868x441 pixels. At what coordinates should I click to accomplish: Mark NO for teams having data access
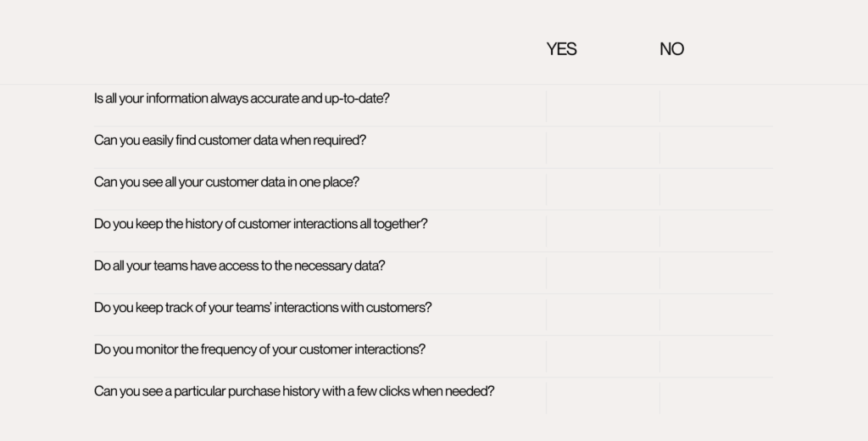pos(716,273)
